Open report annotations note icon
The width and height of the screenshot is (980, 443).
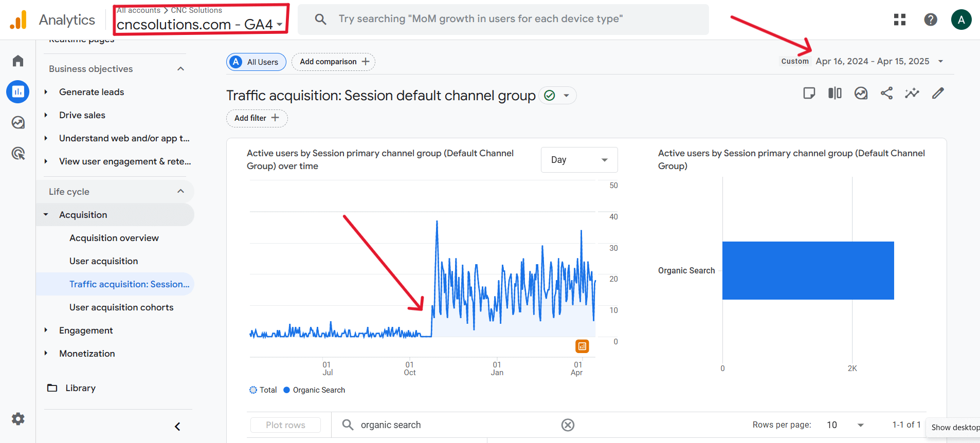(809, 93)
